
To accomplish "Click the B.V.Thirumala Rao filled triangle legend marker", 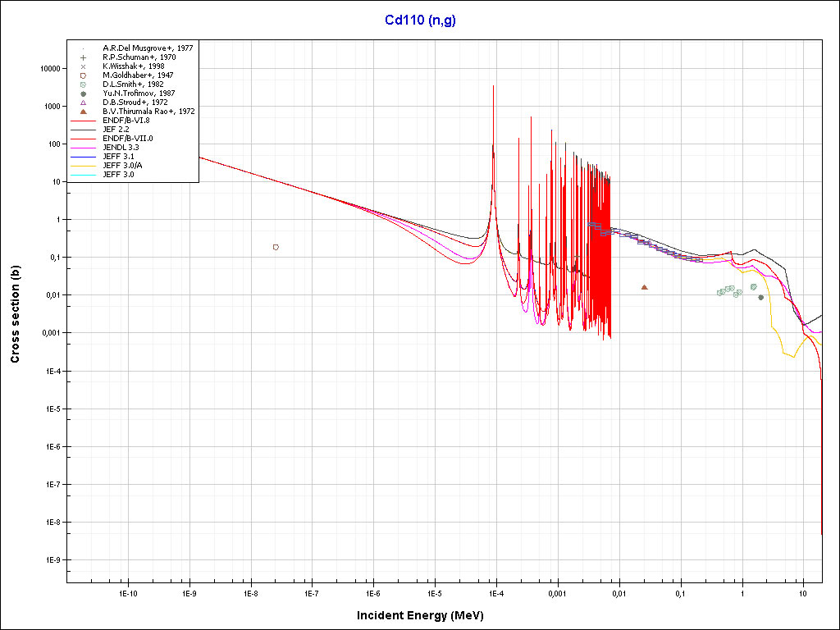I will coord(84,111).
